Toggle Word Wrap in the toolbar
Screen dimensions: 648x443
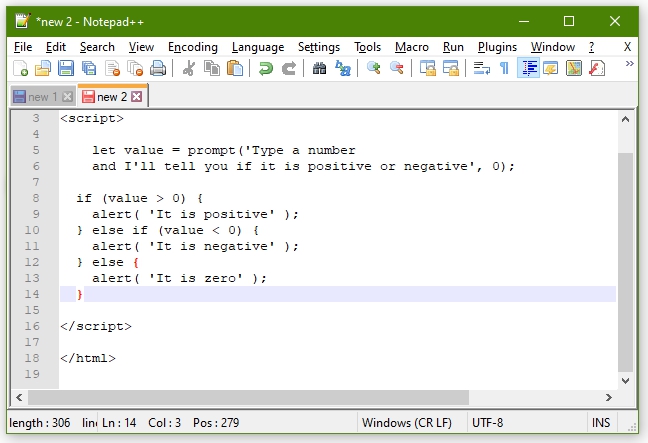(481, 69)
